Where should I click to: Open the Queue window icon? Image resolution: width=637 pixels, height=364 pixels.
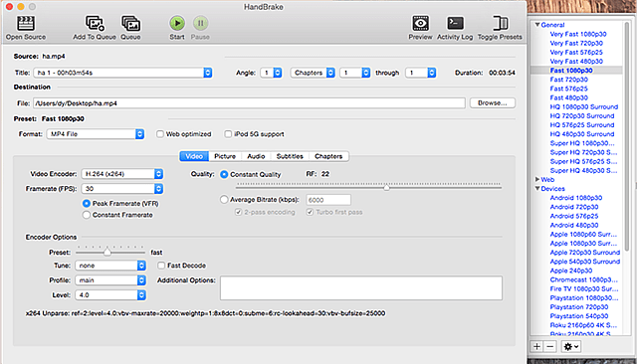(130, 23)
